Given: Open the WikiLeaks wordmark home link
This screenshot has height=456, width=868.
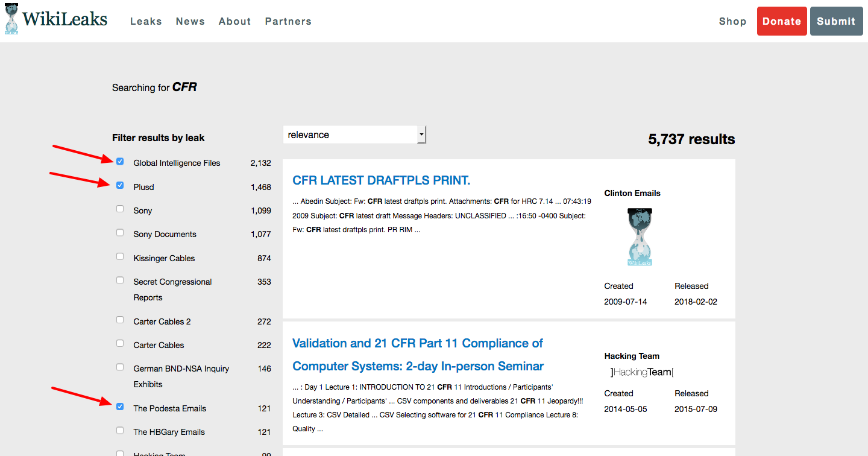Looking at the screenshot, I should point(65,19).
